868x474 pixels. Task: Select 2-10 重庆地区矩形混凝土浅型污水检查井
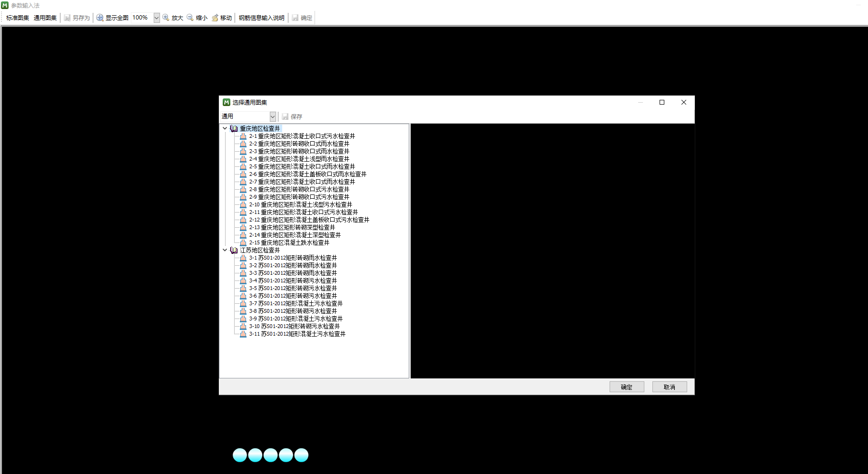click(x=300, y=204)
